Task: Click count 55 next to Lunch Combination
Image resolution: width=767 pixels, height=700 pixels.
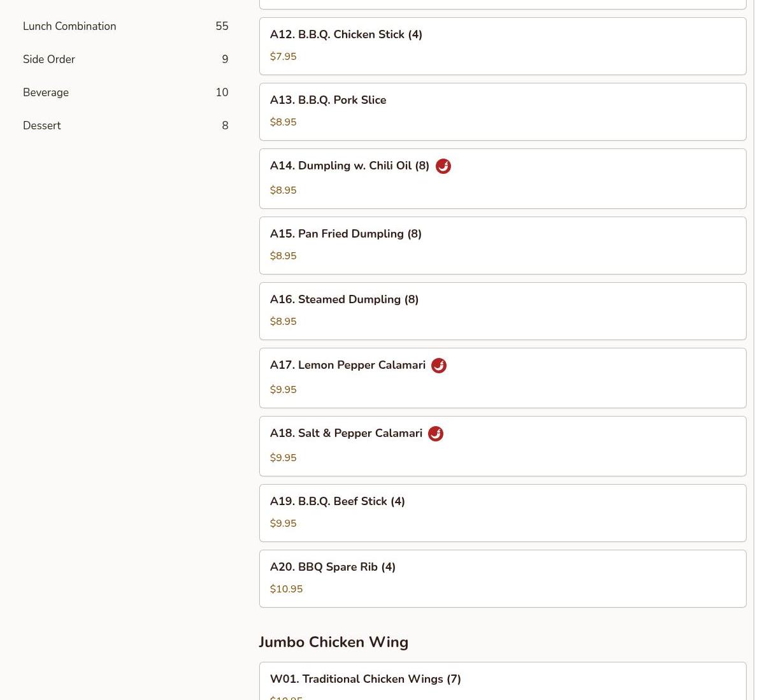Action: point(222,26)
